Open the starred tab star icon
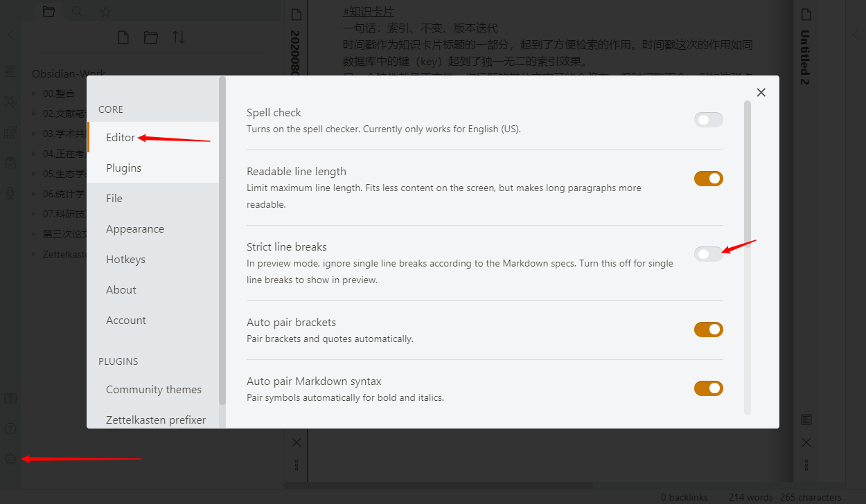 click(105, 12)
